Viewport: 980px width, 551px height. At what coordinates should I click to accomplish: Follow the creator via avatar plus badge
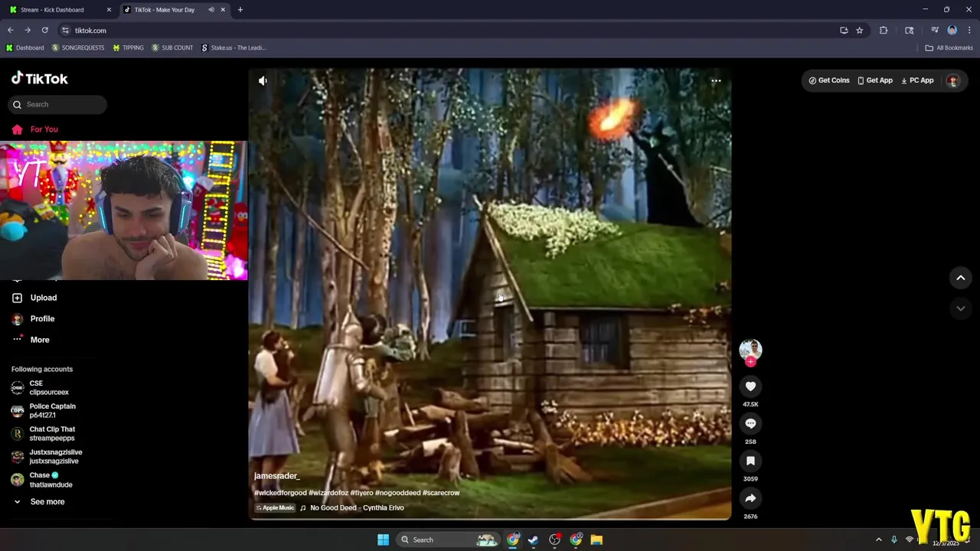click(750, 362)
